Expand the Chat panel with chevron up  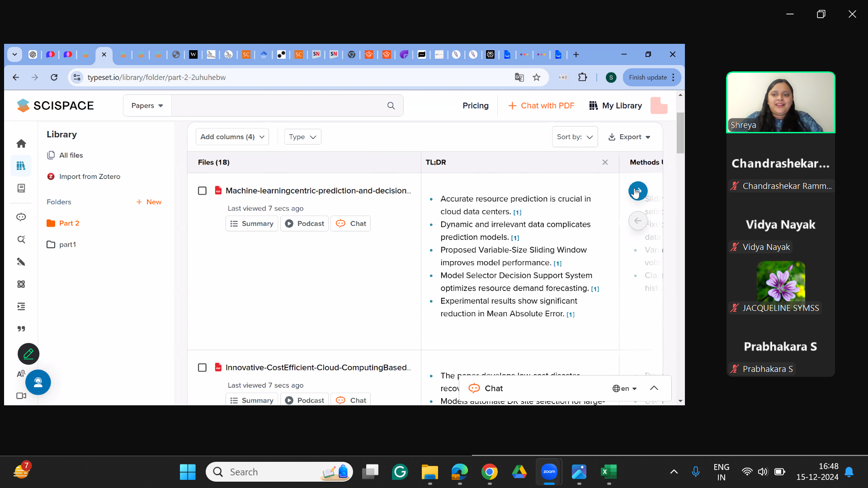point(654,388)
